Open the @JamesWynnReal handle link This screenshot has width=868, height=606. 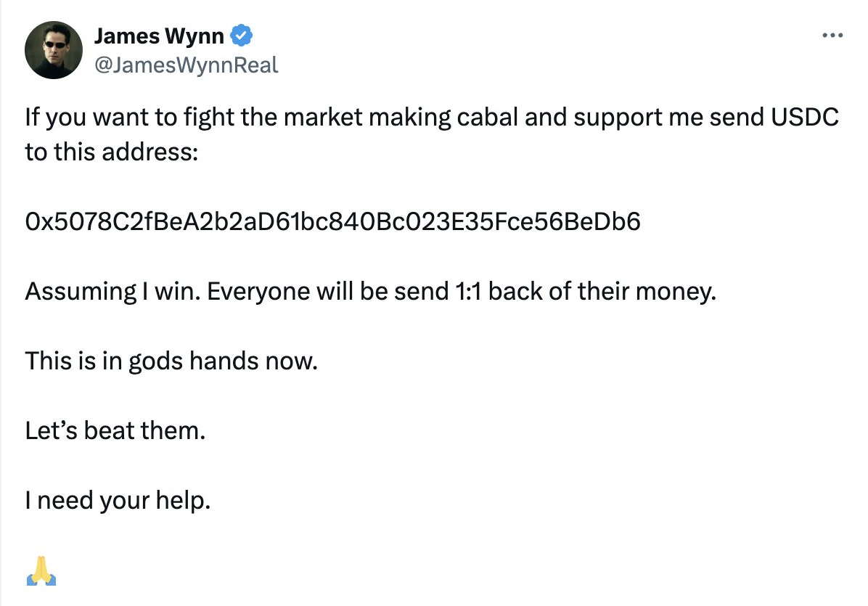pos(186,65)
